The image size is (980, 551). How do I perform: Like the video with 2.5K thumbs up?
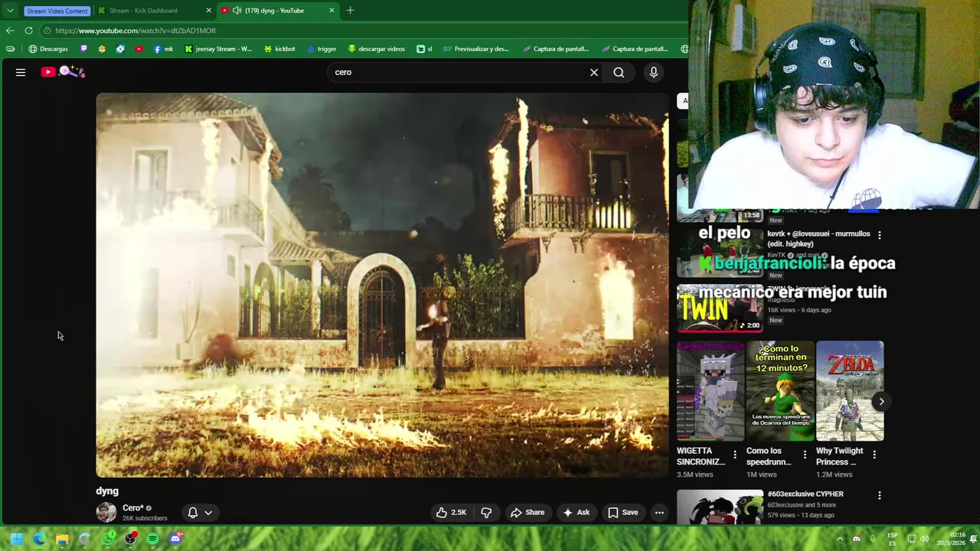451,513
